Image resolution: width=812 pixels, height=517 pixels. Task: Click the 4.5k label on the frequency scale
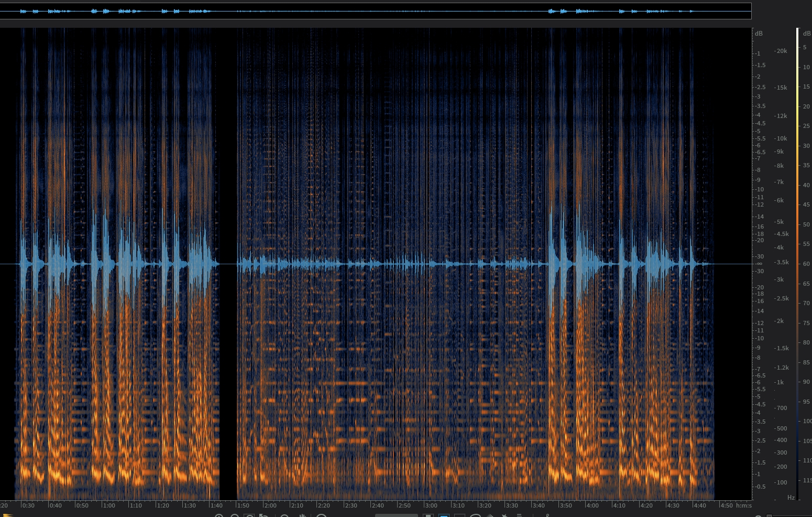click(x=783, y=234)
